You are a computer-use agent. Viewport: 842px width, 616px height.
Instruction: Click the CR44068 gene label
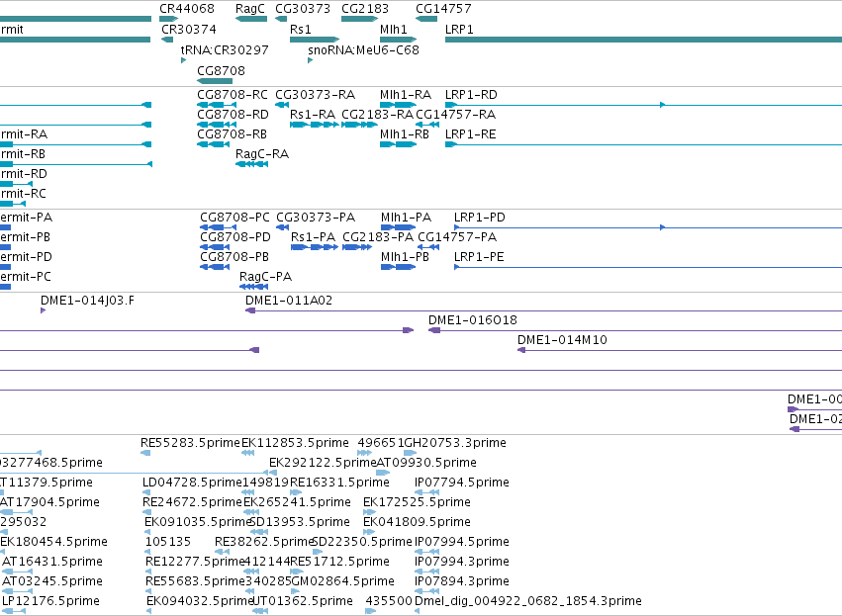coord(187,9)
